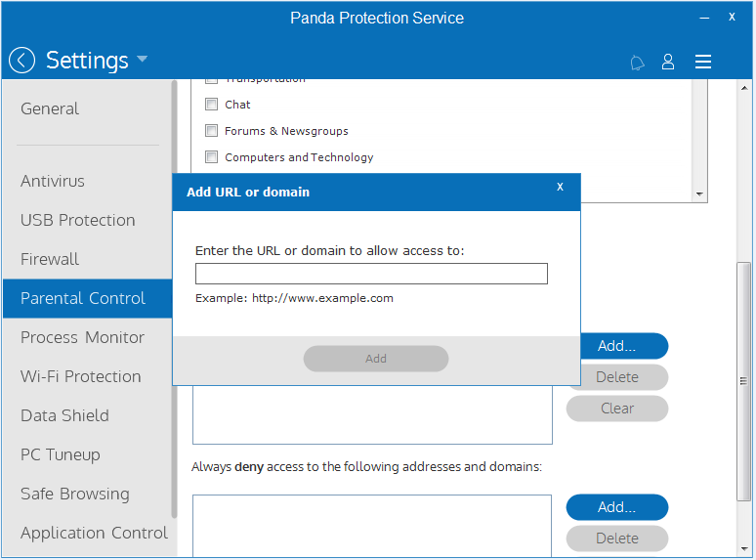The width and height of the screenshot is (756, 560).
Task: Click inside the denied addresses list box
Action: 372,526
